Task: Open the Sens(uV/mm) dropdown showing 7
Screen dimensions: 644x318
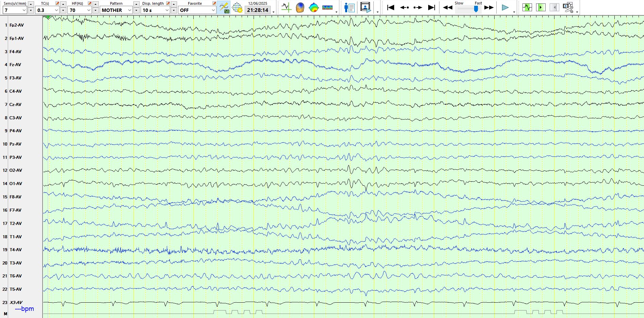Action: point(15,10)
